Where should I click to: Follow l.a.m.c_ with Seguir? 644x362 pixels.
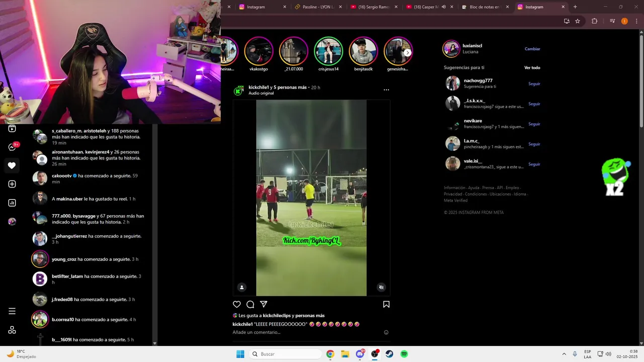pyautogui.click(x=534, y=144)
